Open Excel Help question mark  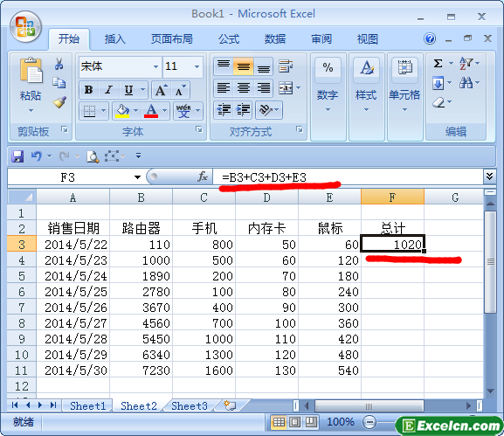point(430,39)
